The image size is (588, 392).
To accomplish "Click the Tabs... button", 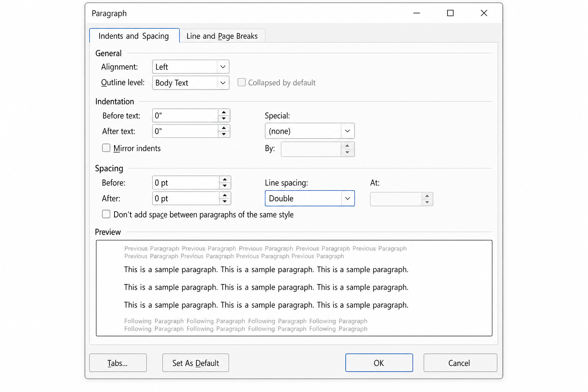I will (x=118, y=363).
